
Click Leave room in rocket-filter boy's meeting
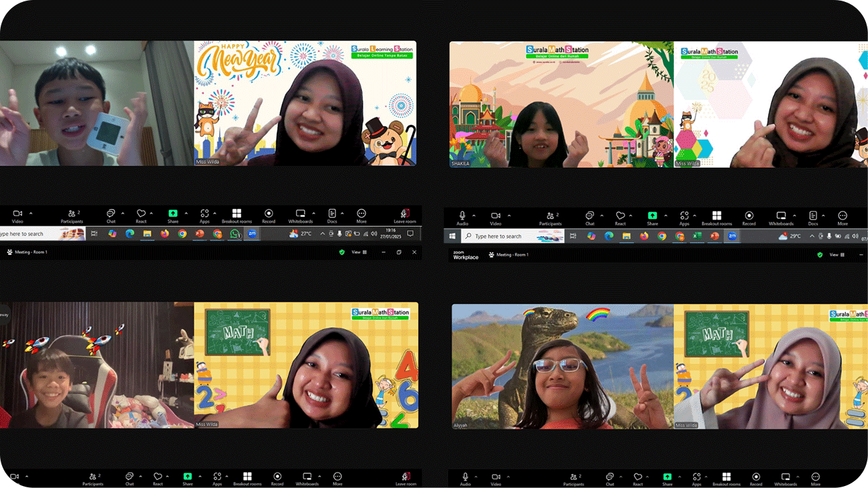pyautogui.click(x=406, y=479)
